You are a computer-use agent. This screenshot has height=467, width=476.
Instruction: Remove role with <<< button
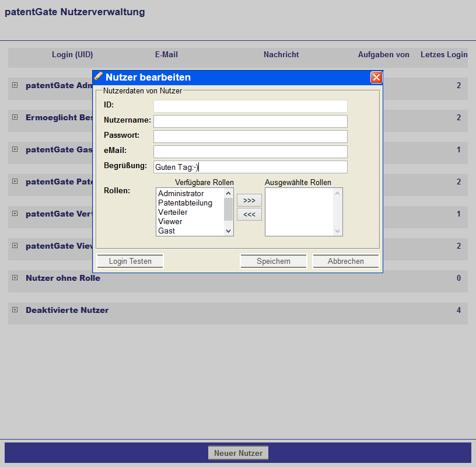coord(249,214)
